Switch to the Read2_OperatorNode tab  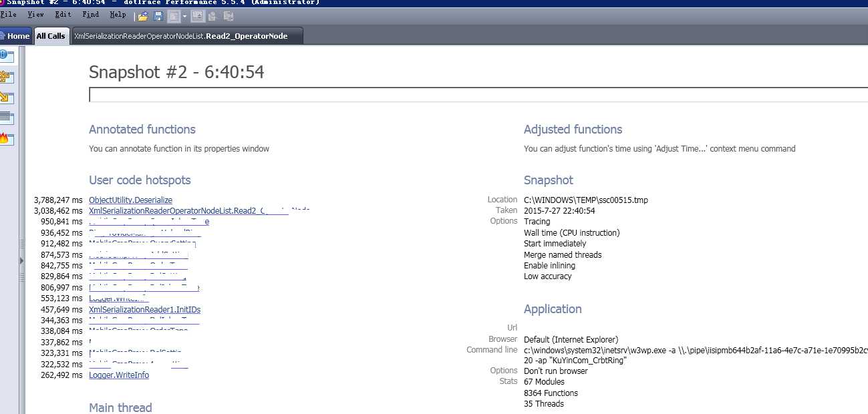tap(186, 36)
